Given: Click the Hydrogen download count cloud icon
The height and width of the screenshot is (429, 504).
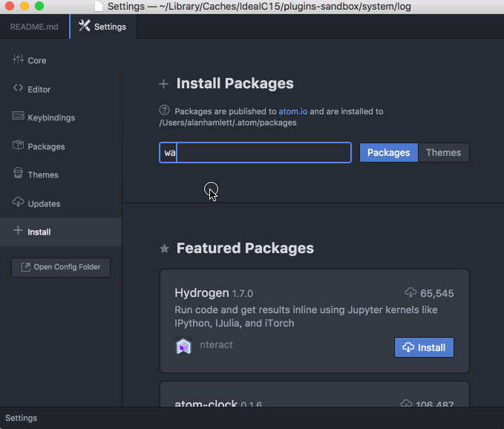Looking at the screenshot, I should point(410,292).
